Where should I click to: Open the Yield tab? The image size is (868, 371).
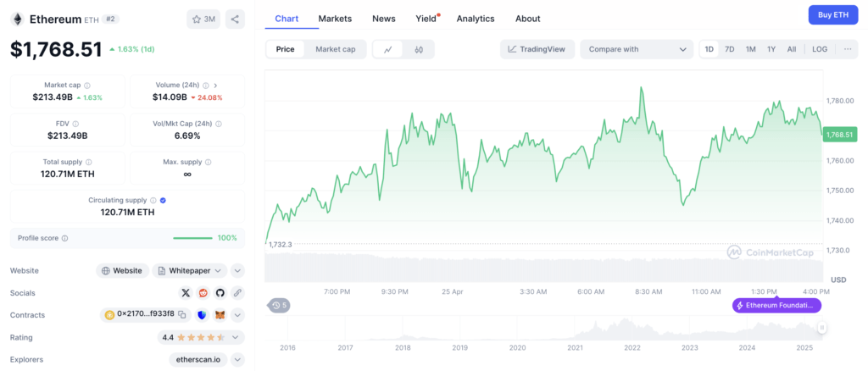[x=427, y=19]
